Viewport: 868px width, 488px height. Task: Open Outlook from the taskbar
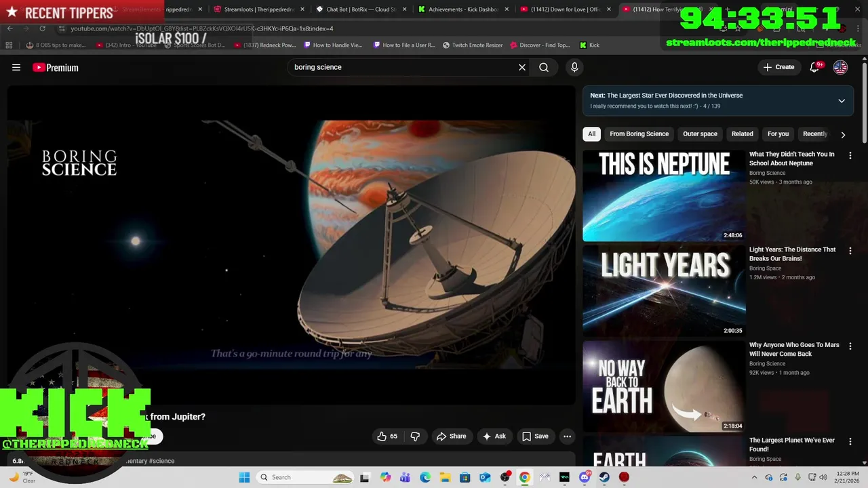pyautogui.click(x=485, y=477)
